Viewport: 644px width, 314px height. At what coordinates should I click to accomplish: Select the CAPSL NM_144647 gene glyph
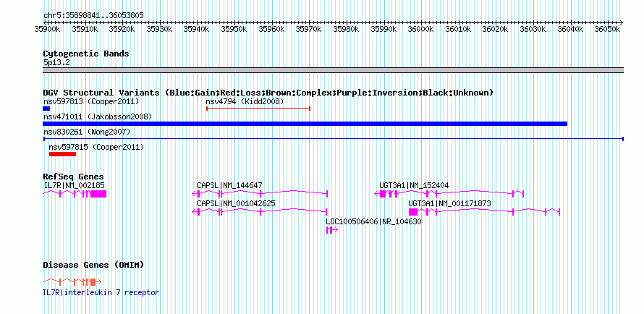(260, 194)
